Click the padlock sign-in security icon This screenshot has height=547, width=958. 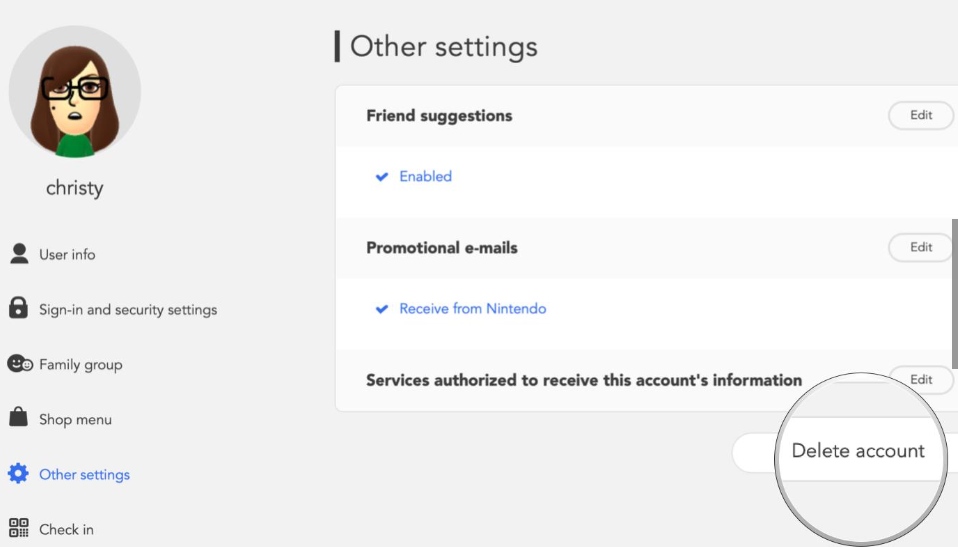[18, 308]
